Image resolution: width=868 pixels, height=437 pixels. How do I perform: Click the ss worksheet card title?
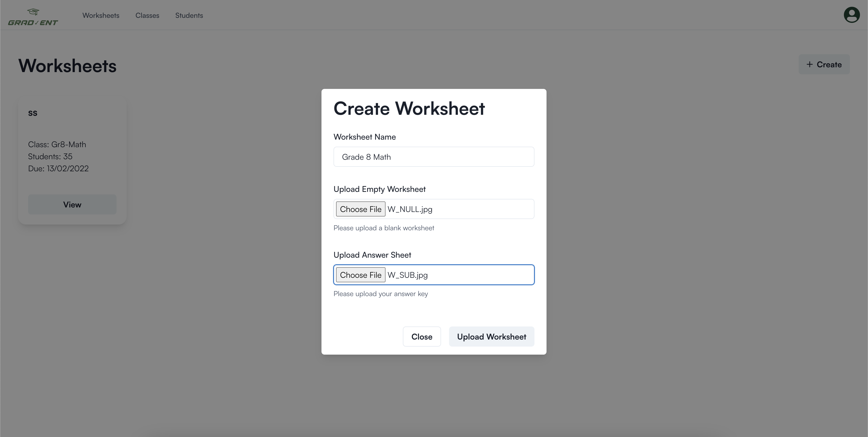(x=33, y=113)
